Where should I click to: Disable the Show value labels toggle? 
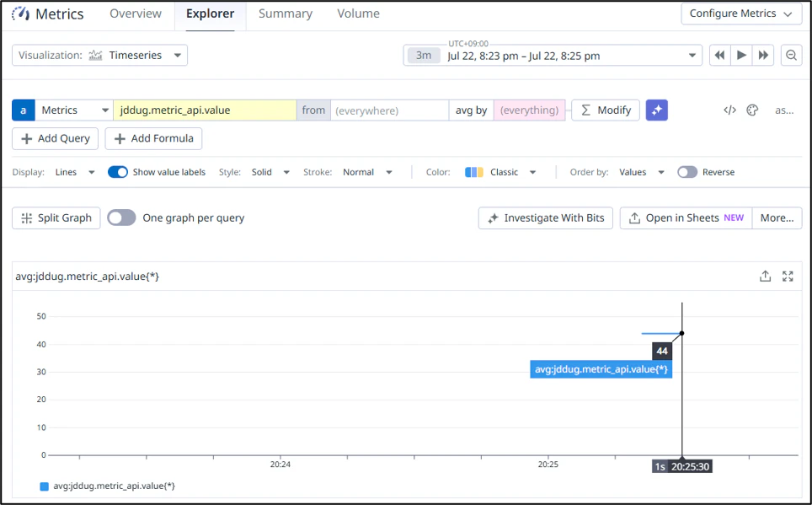pyautogui.click(x=118, y=172)
